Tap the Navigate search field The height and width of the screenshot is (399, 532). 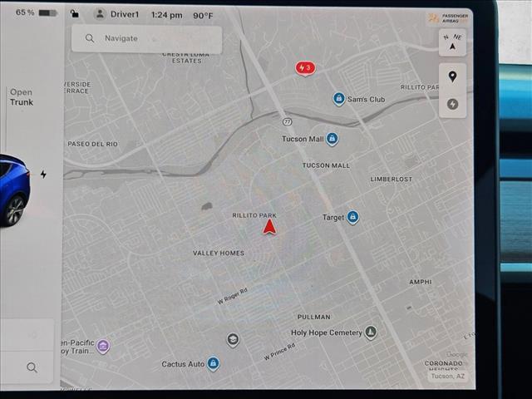[x=146, y=38]
